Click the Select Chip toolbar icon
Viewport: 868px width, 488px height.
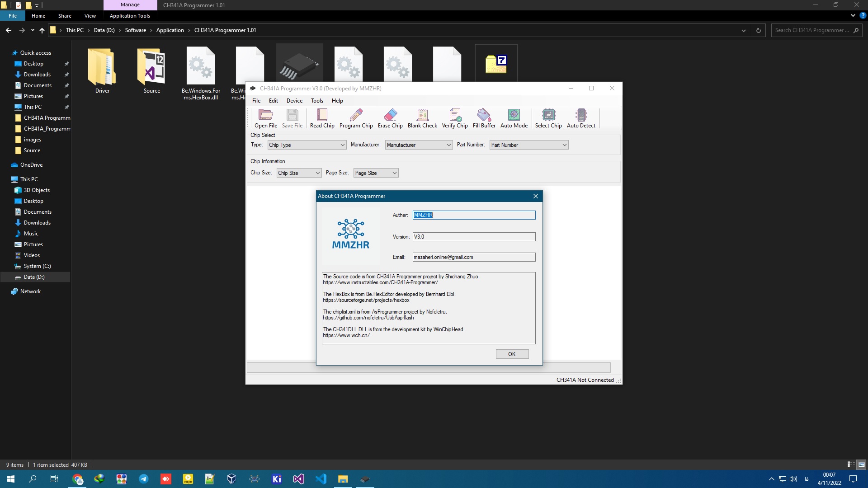(548, 118)
